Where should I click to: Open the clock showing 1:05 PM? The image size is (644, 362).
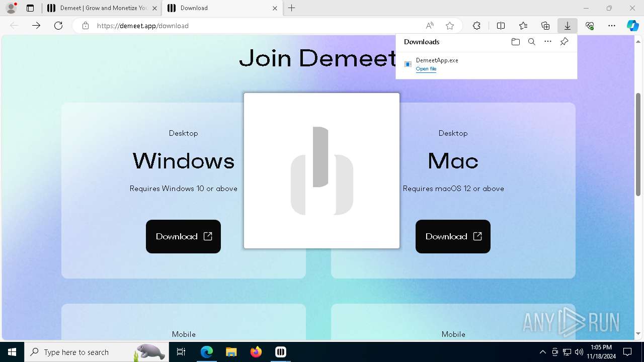coord(601,352)
